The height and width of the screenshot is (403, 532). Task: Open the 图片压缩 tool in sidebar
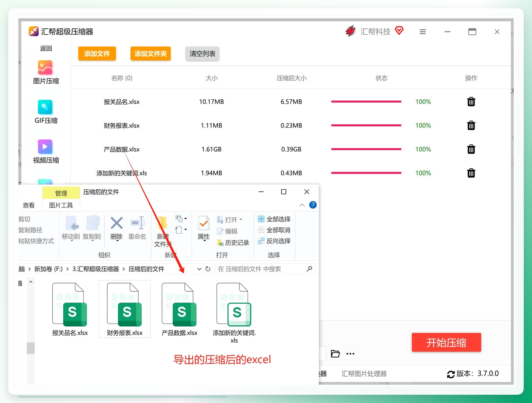45,72
